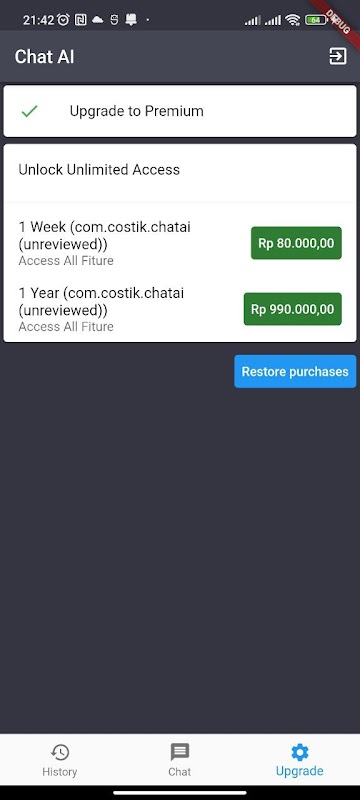360x800 pixels.
Task: Switch to the Chat tab label
Action: pos(179,771)
